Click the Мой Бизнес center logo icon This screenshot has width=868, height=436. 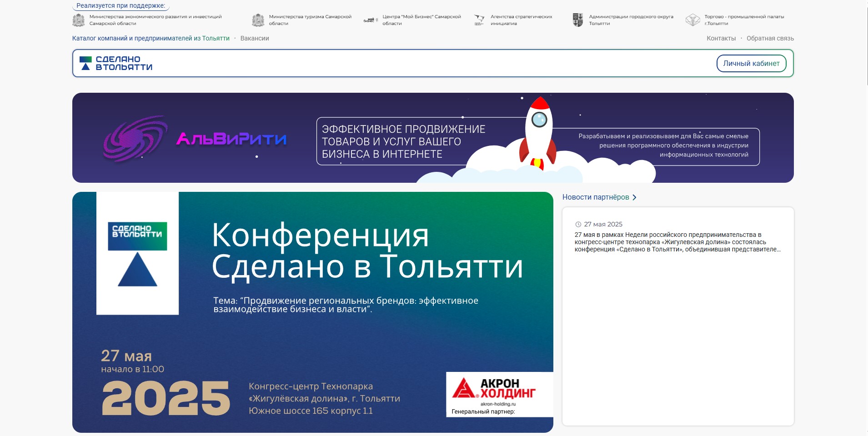pos(371,20)
